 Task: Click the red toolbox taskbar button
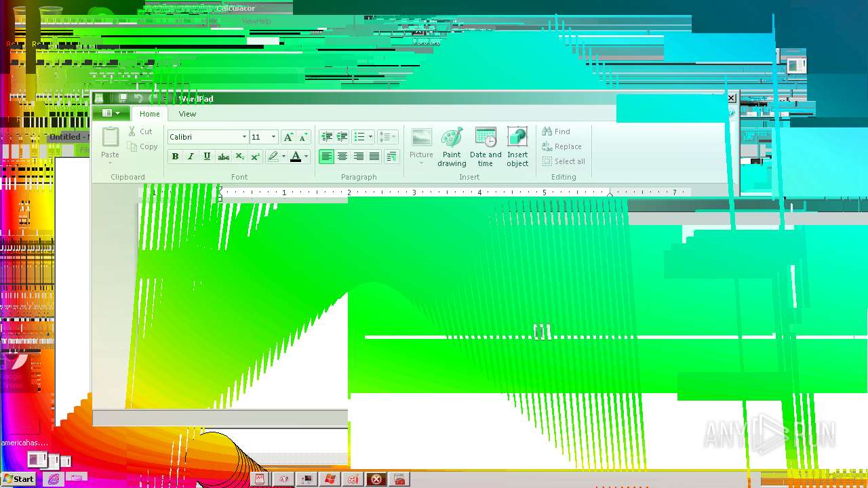pyautogui.click(x=399, y=479)
